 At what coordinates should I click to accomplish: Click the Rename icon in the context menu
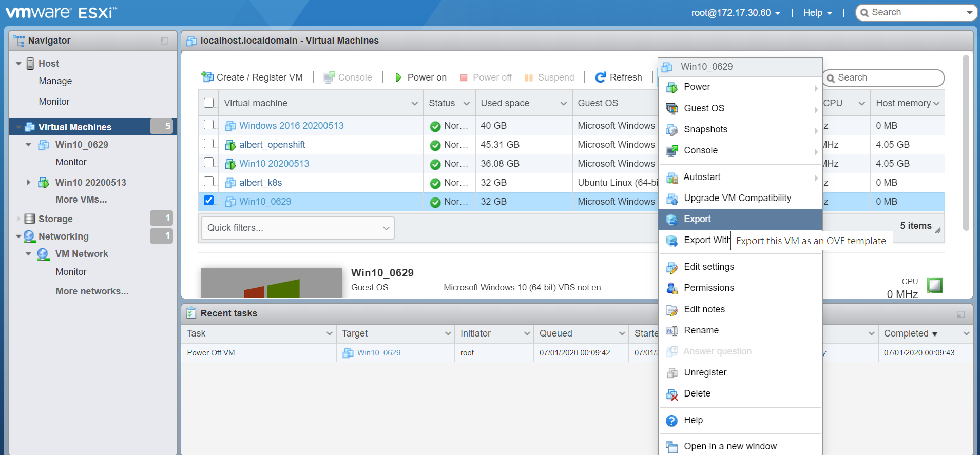click(x=671, y=331)
